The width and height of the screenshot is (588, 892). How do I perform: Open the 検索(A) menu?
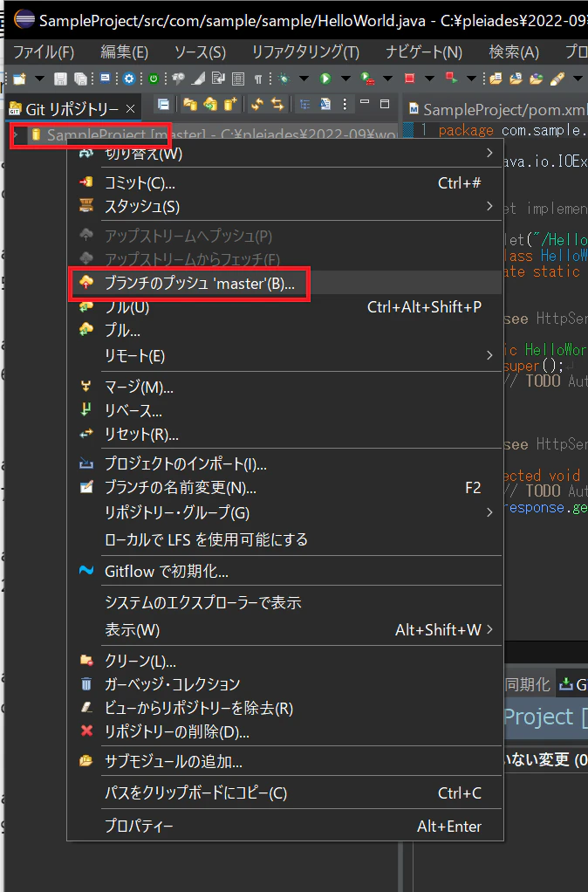(514, 53)
